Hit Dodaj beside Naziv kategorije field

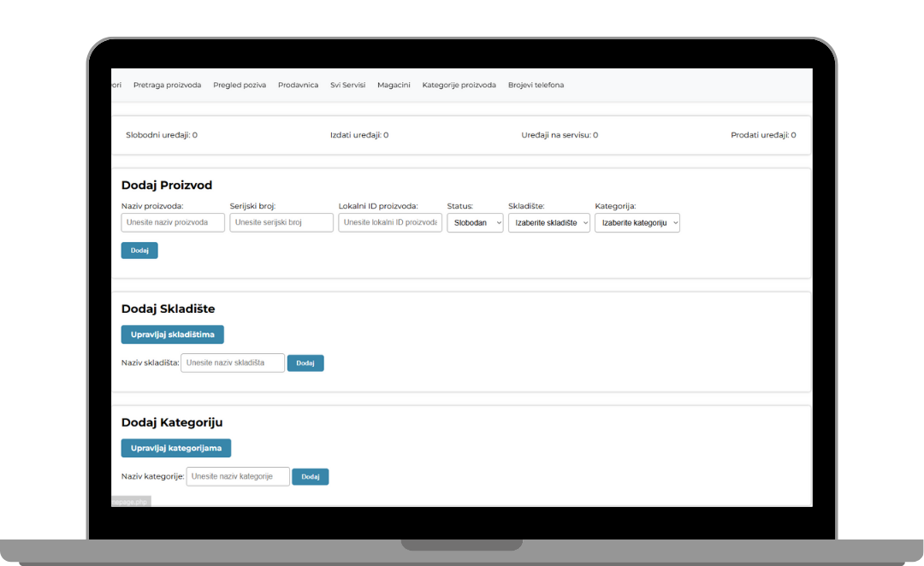tap(311, 477)
